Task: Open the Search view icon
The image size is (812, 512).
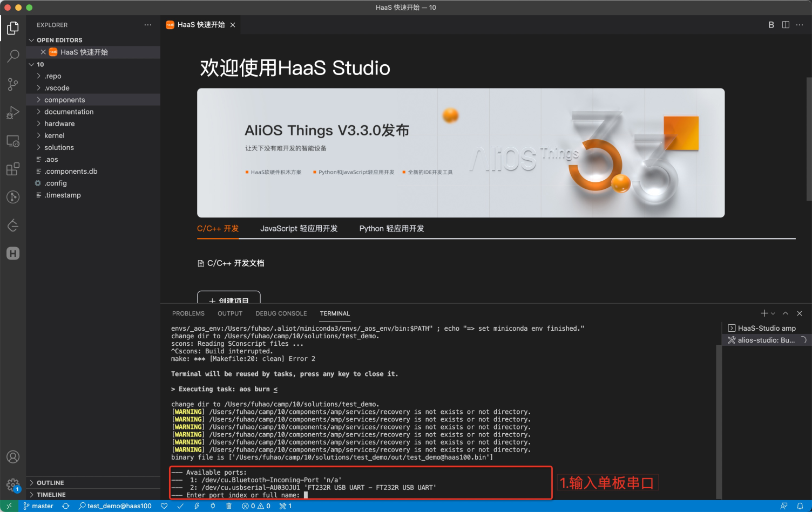Action: click(13, 56)
